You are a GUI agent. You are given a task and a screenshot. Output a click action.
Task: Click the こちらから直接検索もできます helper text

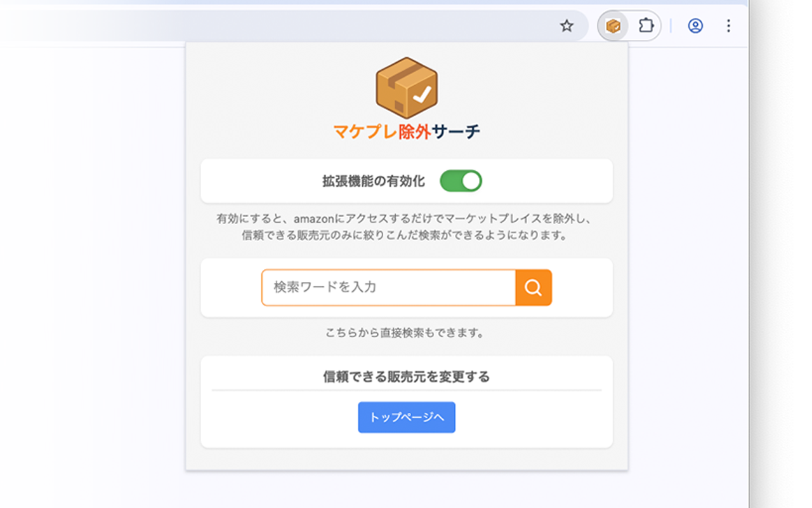pos(406,332)
